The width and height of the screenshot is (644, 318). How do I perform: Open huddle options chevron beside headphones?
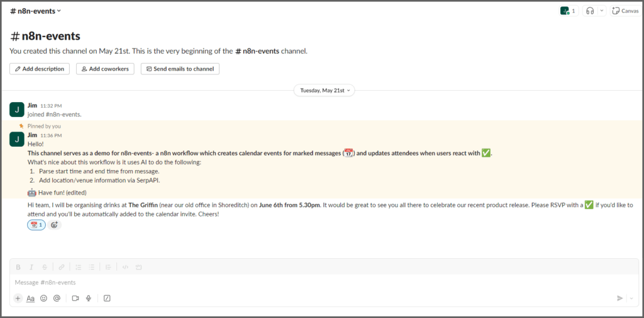tap(602, 11)
